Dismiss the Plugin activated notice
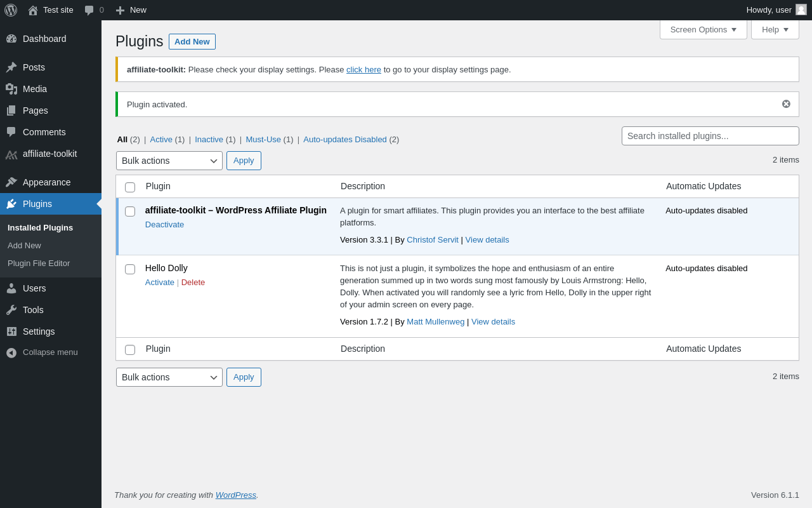The height and width of the screenshot is (508, 812). [x=786, y=104]
